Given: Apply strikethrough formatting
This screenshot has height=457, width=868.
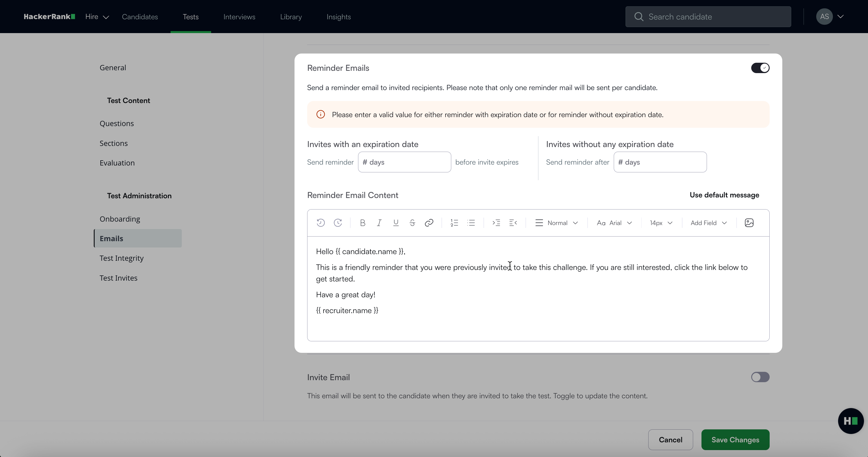Looking at the screenshot, I should [412, 223].
